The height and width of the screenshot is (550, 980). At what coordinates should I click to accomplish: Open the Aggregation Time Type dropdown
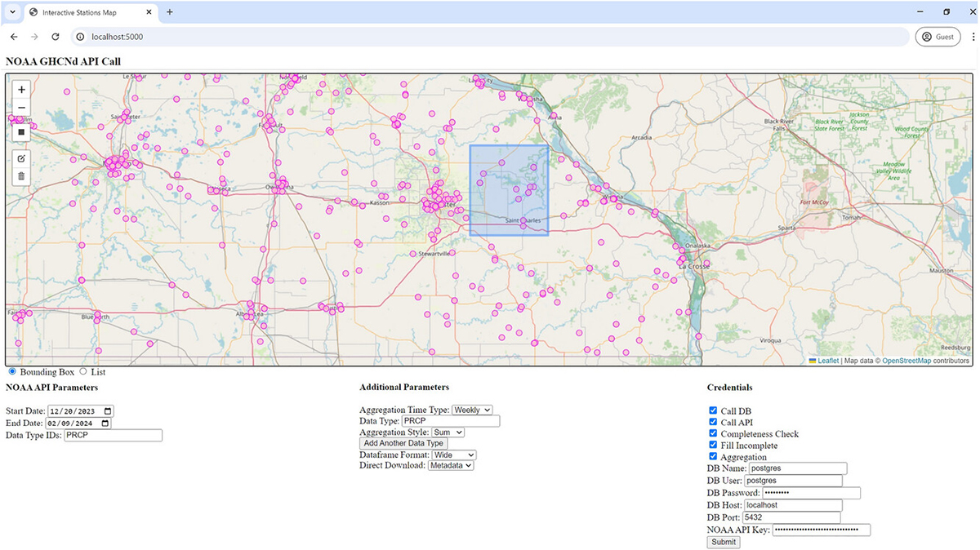click(x=473, y=410)
